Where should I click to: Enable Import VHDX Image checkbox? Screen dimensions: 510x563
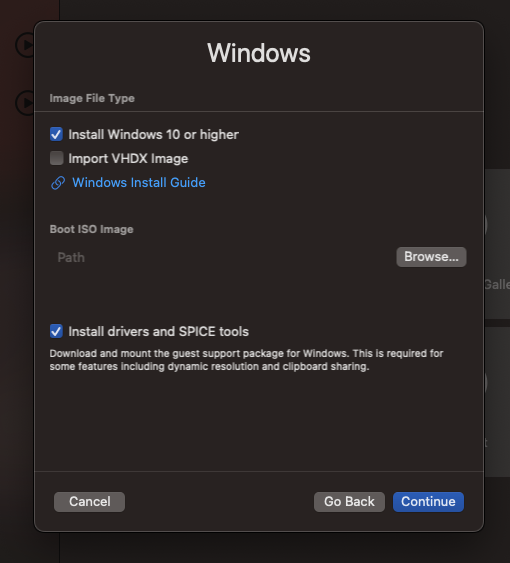(x=56, y=158)
